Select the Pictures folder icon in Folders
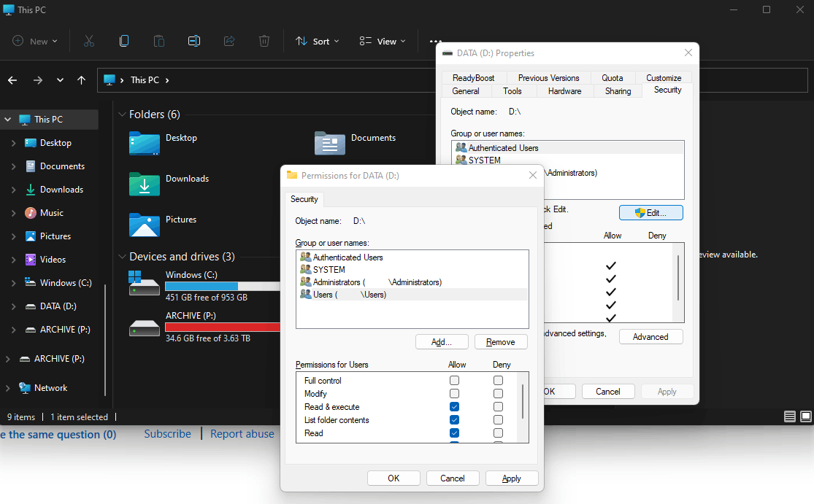This screenshot has width=814, height=504. click(x=145, y=225)
